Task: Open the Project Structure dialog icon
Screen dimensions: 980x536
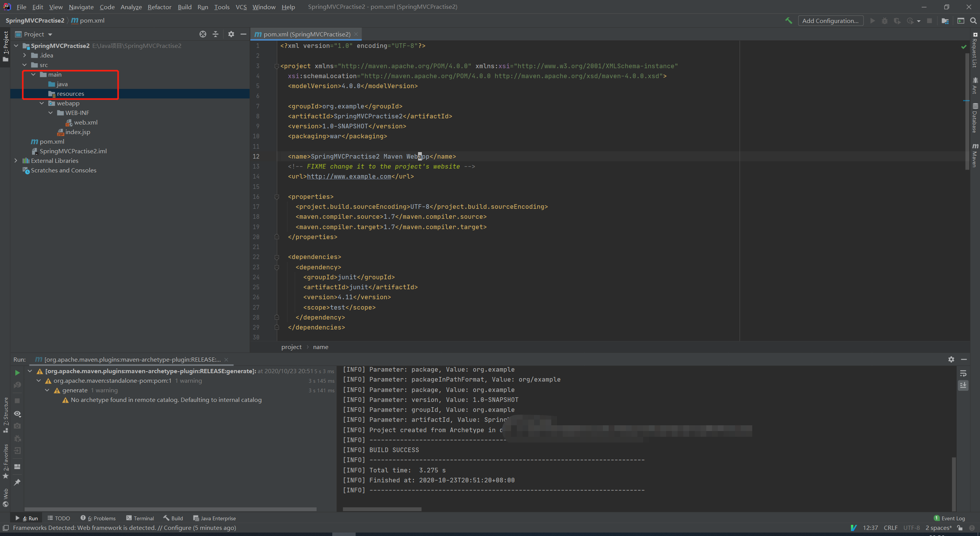Action: pyautogui.click(x=945, y=21)
